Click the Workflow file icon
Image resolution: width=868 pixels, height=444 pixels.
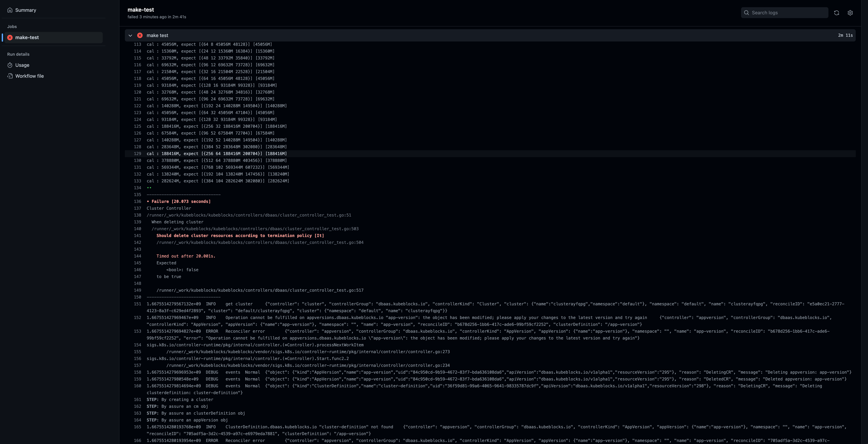click(x=10, y=76)
